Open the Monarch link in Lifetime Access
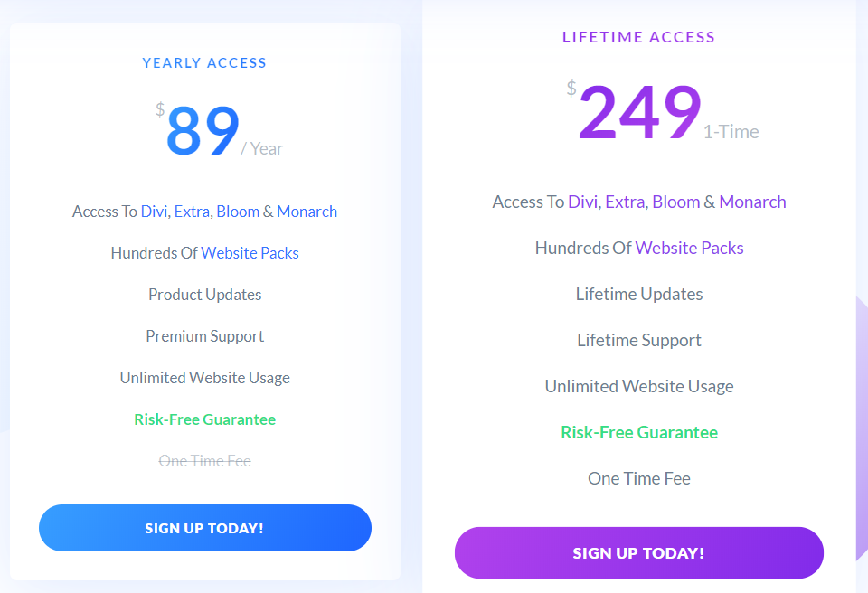The image size is (868, 593). [x=752, y=202]
